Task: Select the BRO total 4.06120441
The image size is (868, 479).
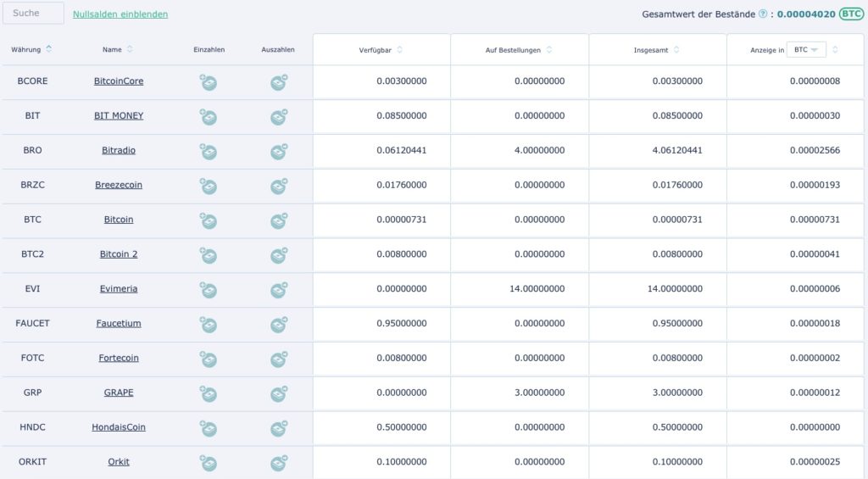Action: pos(677,150)
